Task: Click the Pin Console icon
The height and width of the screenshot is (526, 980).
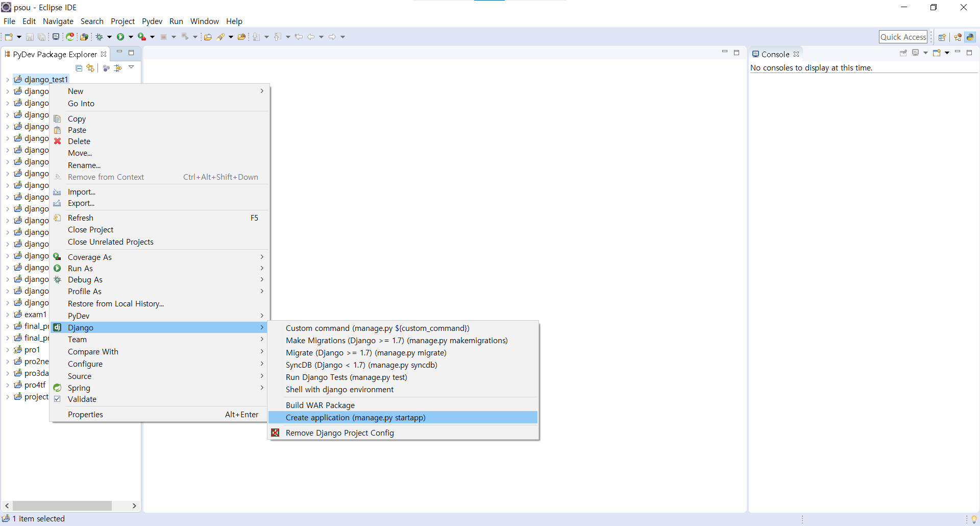Action: click(903, 53)
